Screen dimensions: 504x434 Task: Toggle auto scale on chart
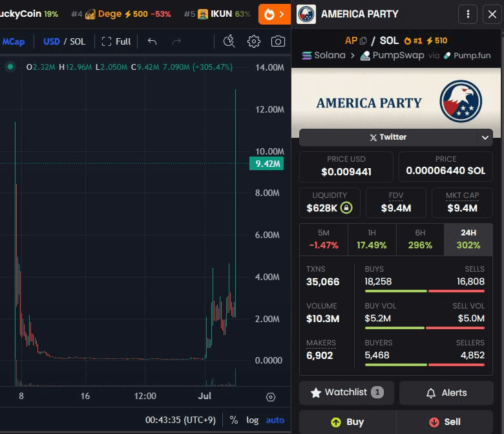coord(275,420)
